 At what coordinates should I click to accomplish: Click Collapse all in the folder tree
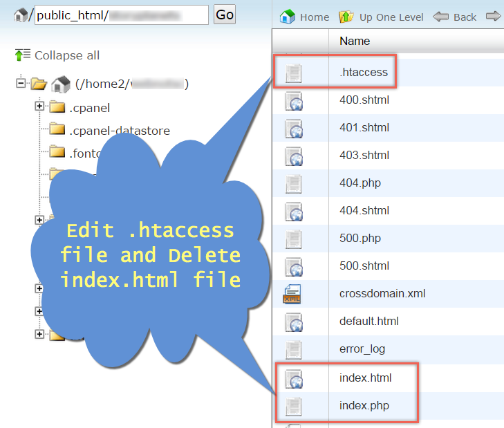[x=57, y=55]
